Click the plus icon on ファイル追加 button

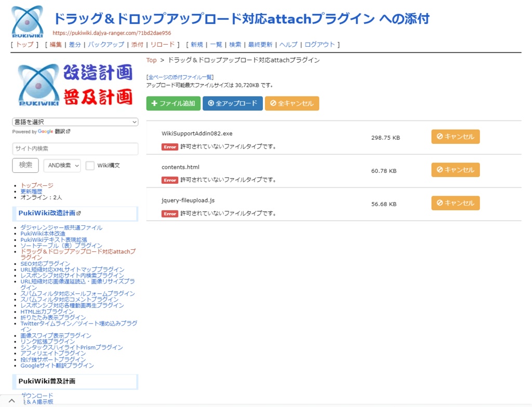154,103
